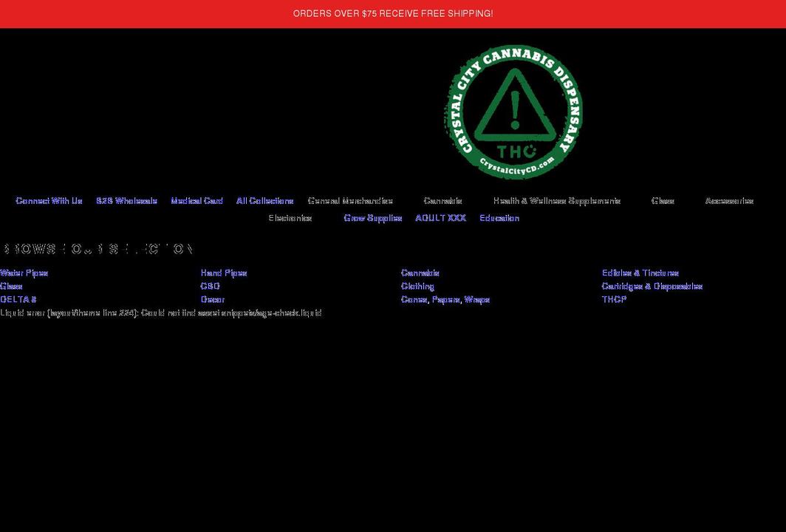Viewport: 786px width, 532px height.
Task: Browse the CBD collection
Action: (x=210, y=286)
